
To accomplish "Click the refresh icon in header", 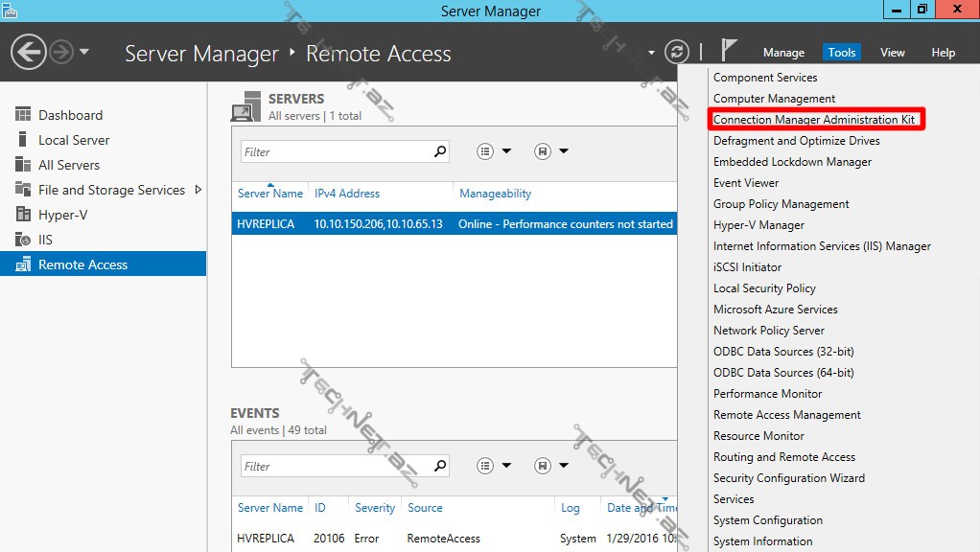I will click(x=677, y=52).
